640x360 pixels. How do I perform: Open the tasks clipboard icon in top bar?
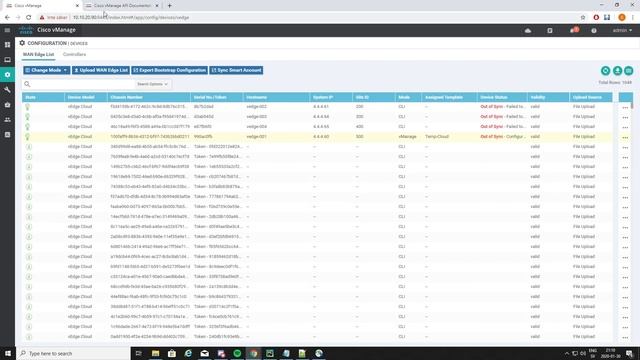point(550,31)
